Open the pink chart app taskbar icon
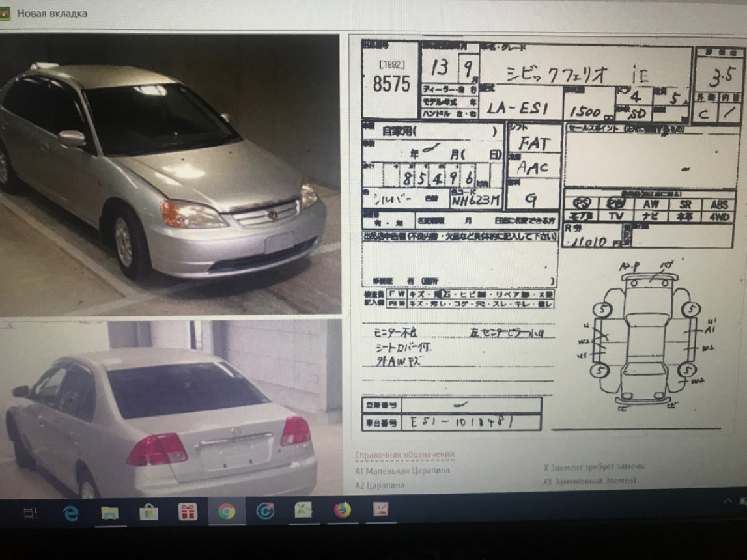Image resolution: width=747 pixels, height=560 pixels. coord(381,509)
